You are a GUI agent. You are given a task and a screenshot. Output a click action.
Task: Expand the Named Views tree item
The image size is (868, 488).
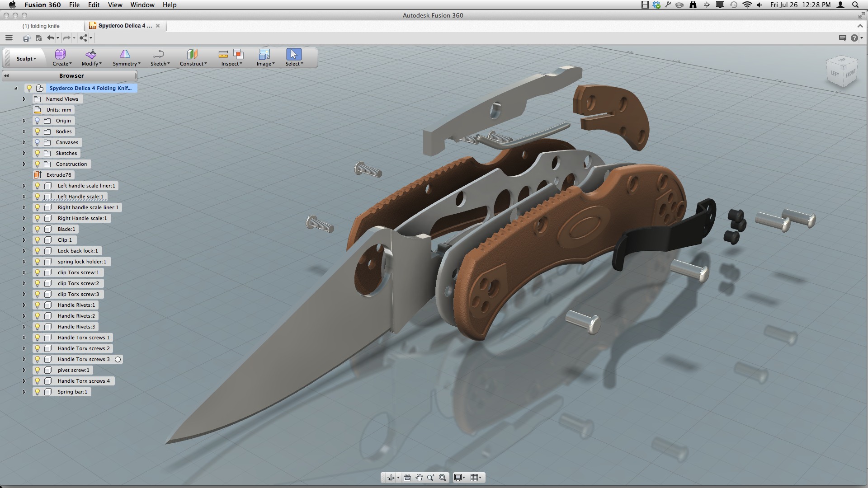click(x=24, y=99)
